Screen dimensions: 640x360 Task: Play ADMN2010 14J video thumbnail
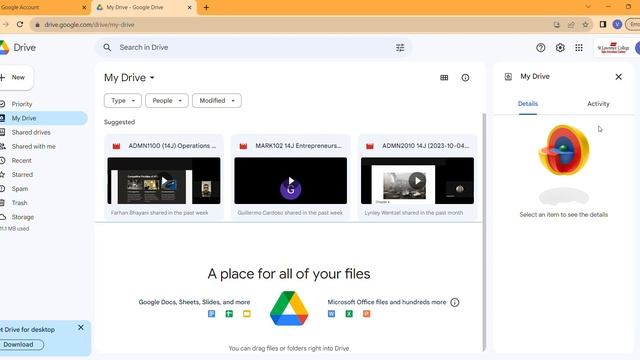[417, 180]
